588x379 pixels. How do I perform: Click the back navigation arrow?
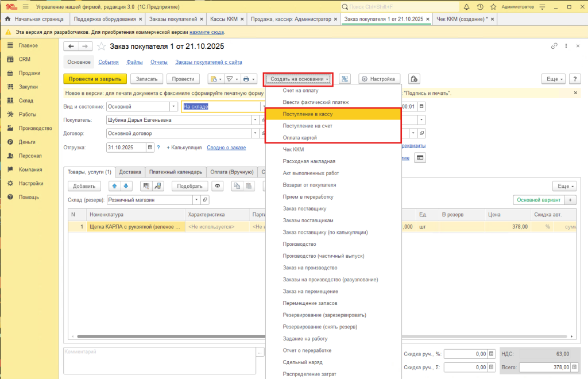pyautogui.click(x=72, y=47)
